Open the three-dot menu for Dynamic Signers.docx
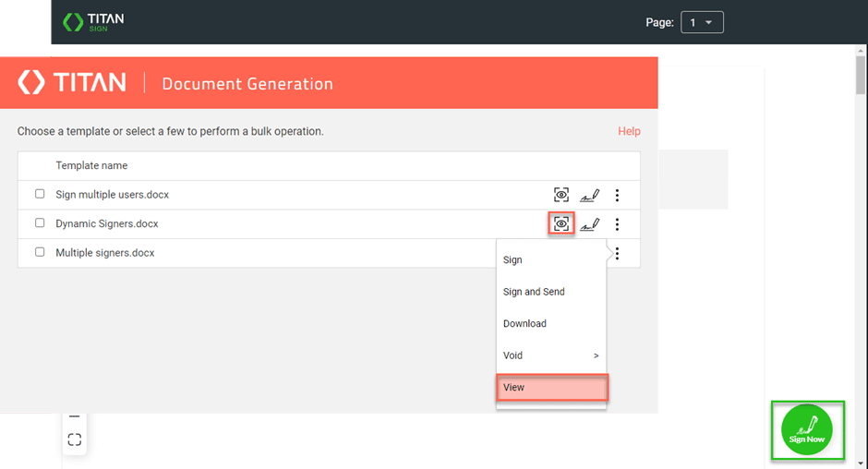The image size is (868, 469). [x=617, y=223]
